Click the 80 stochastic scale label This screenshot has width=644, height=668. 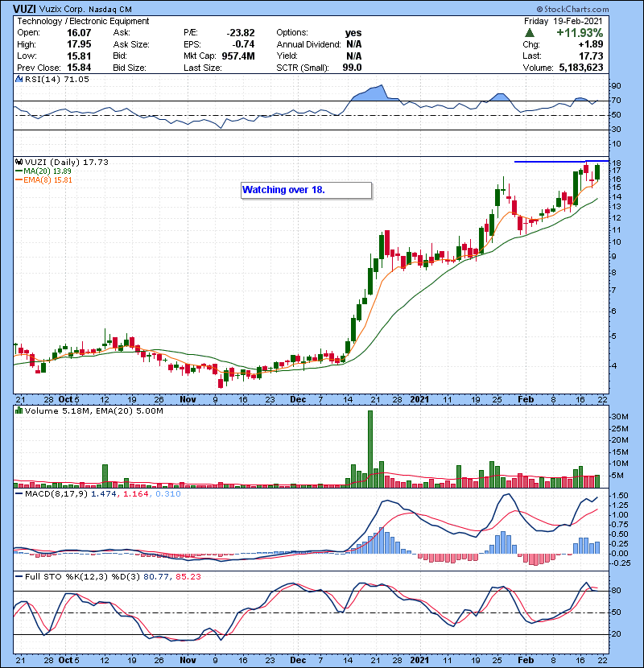pyautogui.click(x=617, y=591)
